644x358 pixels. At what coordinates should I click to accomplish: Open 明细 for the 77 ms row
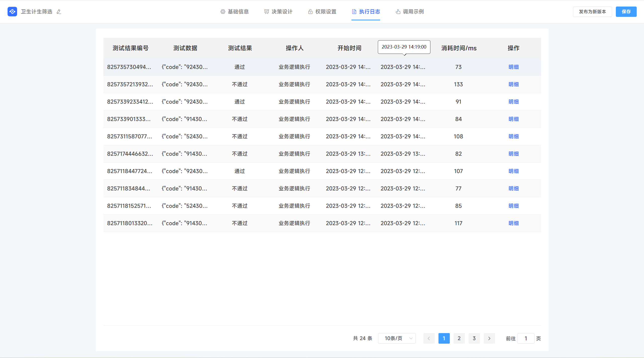coord(513,188)
